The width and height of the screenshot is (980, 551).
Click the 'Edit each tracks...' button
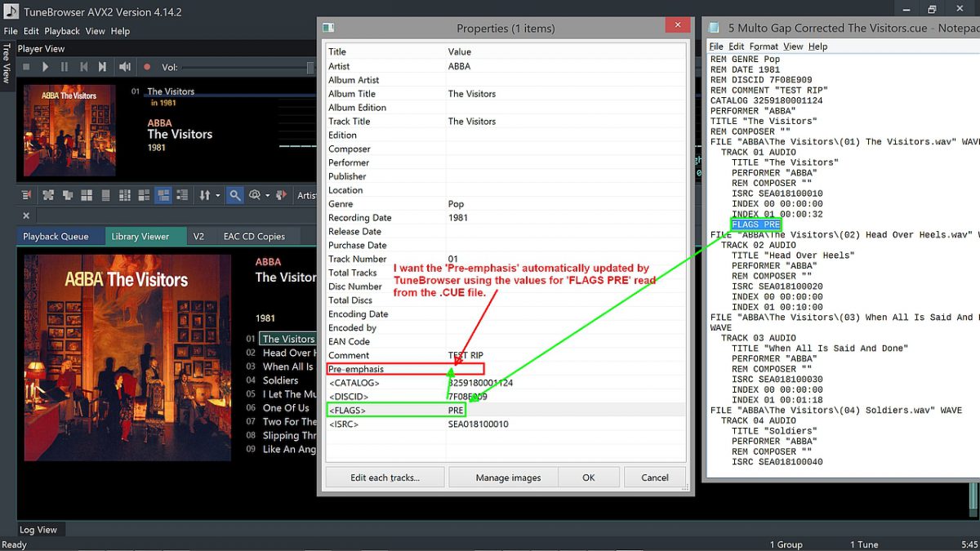(x=385, y=478)
